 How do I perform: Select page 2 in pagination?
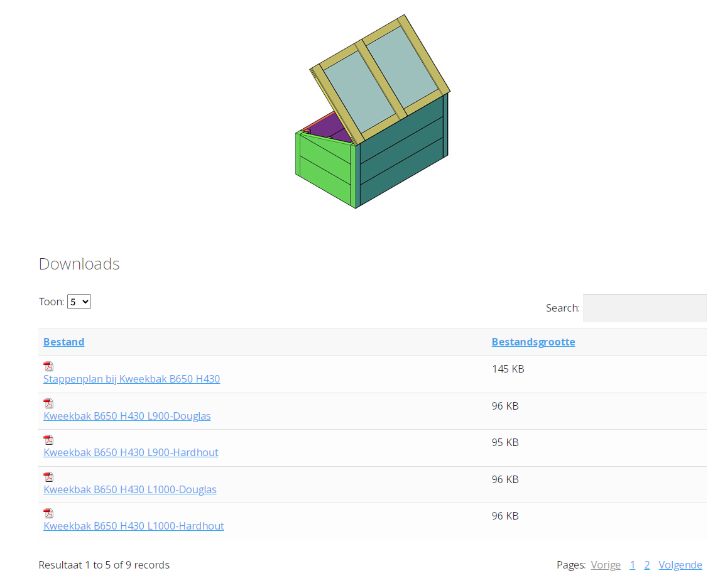pyautogui.click(x=646, y=565)
